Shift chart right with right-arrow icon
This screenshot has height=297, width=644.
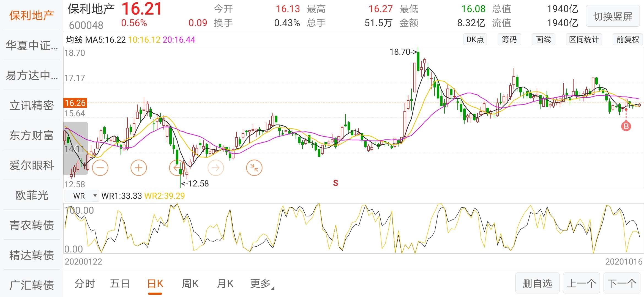216,167
